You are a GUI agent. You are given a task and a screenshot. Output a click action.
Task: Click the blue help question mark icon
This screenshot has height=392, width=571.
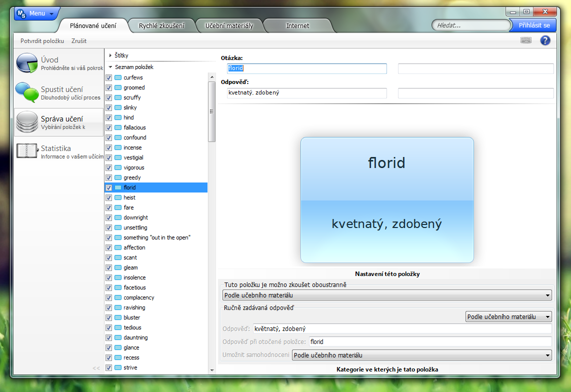click(545, 40)
